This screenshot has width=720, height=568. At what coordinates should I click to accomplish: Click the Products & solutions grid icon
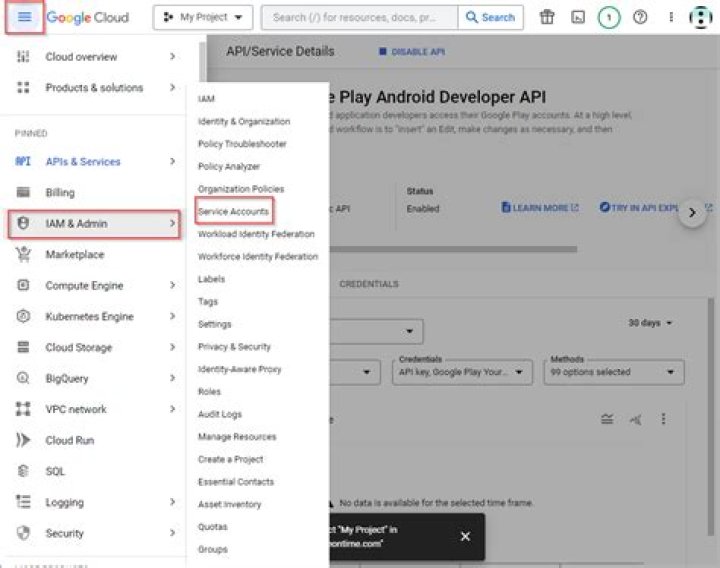23,87
